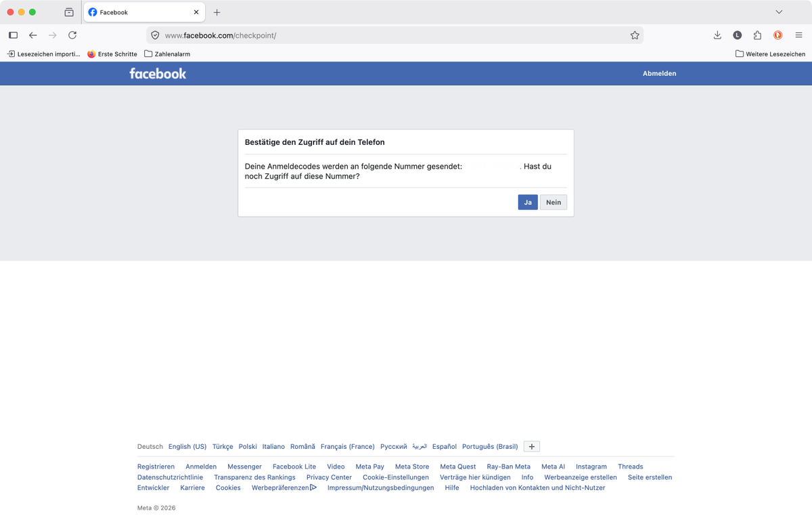Open the Firefox hamburger menu
812x524 pixels.
point(798,35)
